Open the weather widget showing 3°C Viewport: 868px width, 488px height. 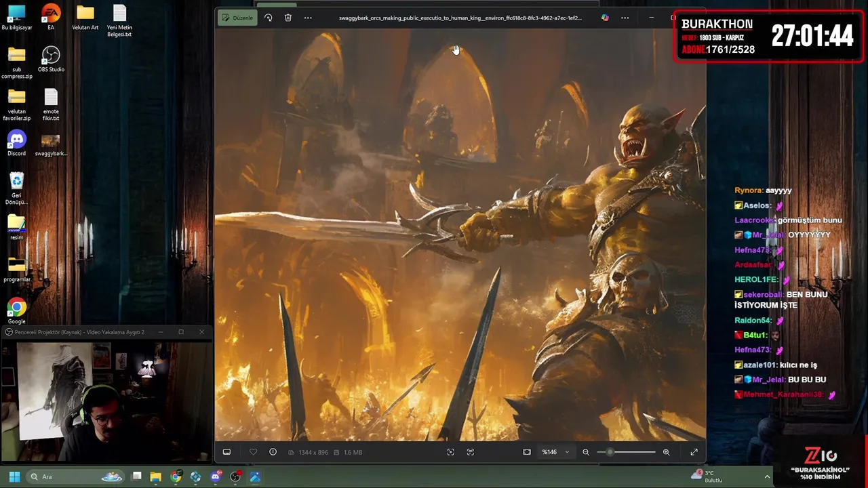707,476
